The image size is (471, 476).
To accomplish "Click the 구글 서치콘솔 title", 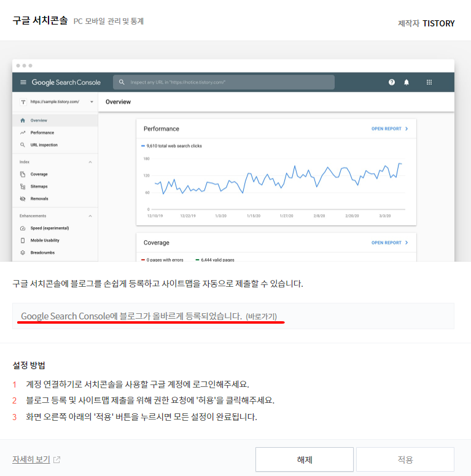I will (40, 20).
